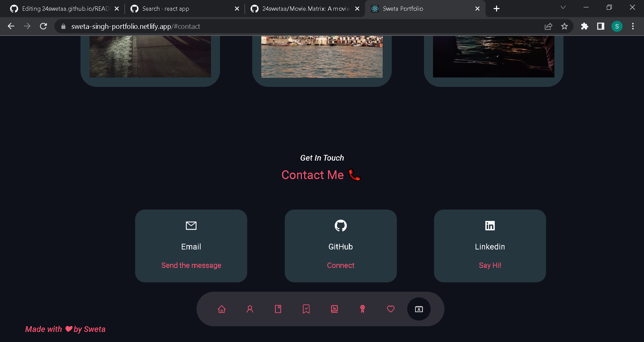Click the envelope icon on Email card

191,226
